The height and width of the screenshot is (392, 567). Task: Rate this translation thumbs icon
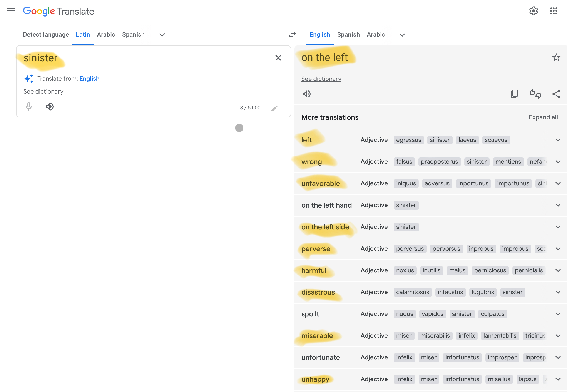pos(535,94)
